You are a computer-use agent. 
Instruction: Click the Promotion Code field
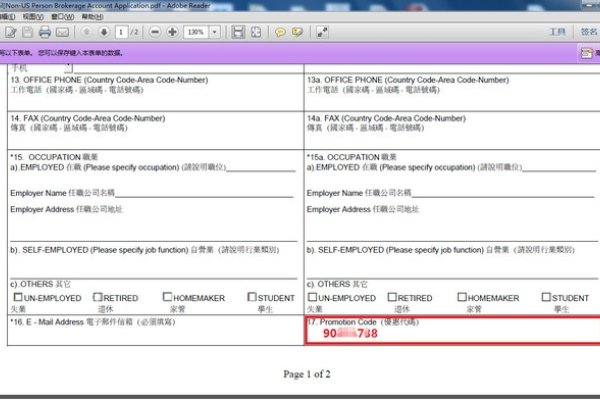pos(452,332)
